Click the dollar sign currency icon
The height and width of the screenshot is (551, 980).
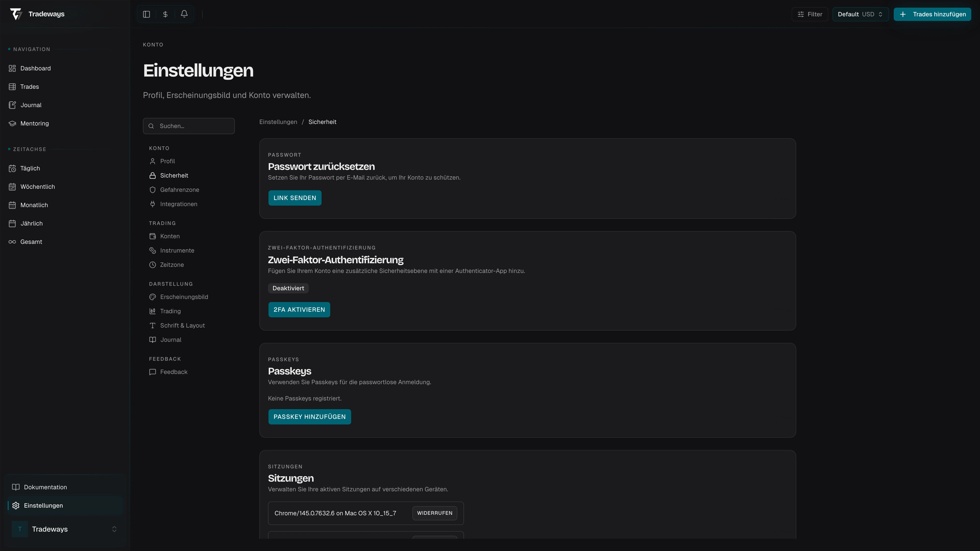pos(165,14)
